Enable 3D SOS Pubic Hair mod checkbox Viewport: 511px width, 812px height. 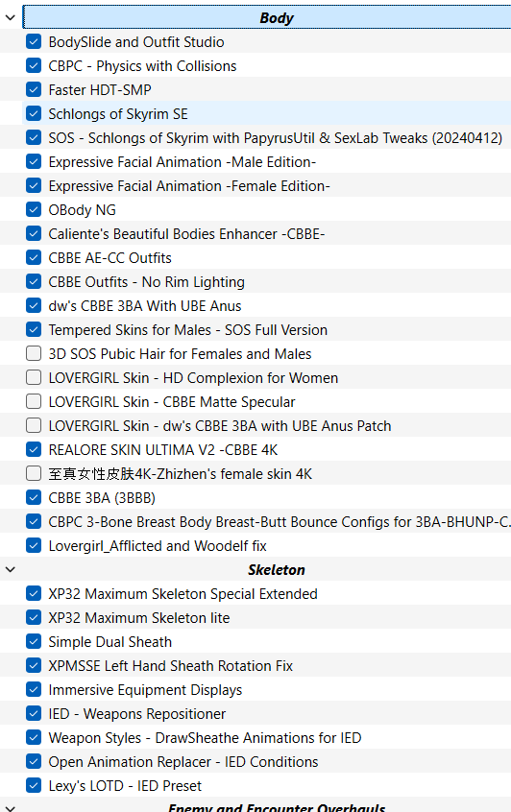(x=34, y=354)
